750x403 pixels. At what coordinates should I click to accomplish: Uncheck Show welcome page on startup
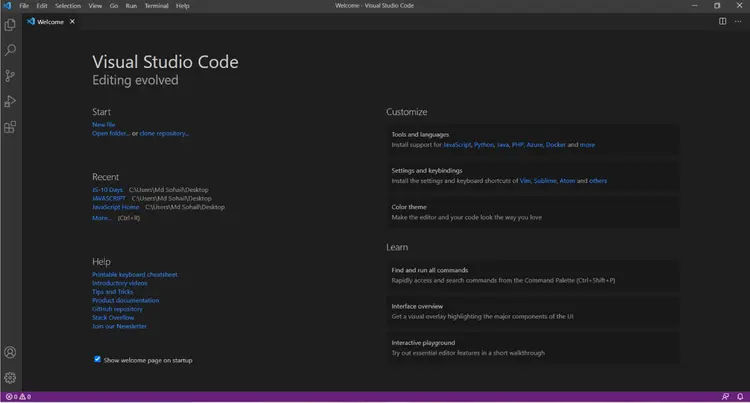97,359
